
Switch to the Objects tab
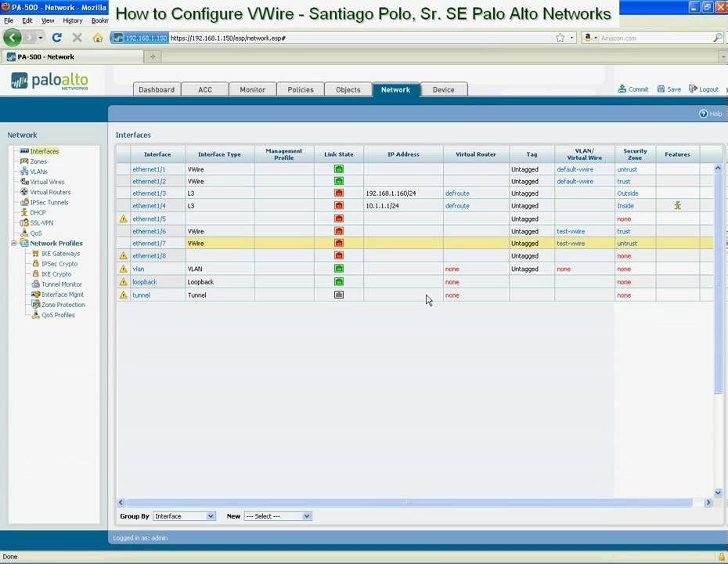tap(348, 89)
